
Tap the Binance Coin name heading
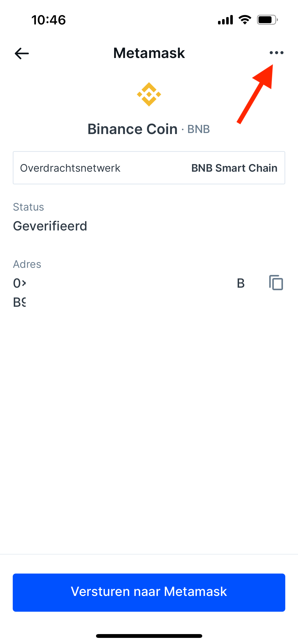(132, 129)
